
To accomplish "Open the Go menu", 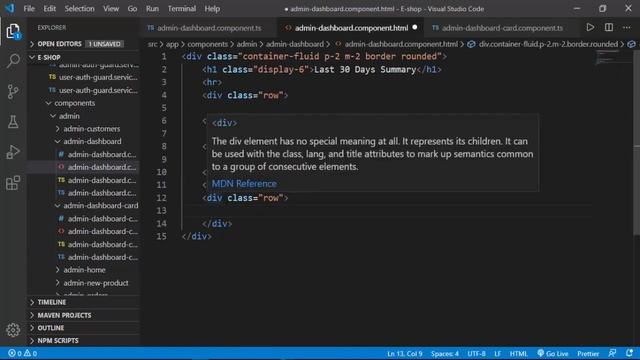I will pyautogui.click(x=132, y=8).
